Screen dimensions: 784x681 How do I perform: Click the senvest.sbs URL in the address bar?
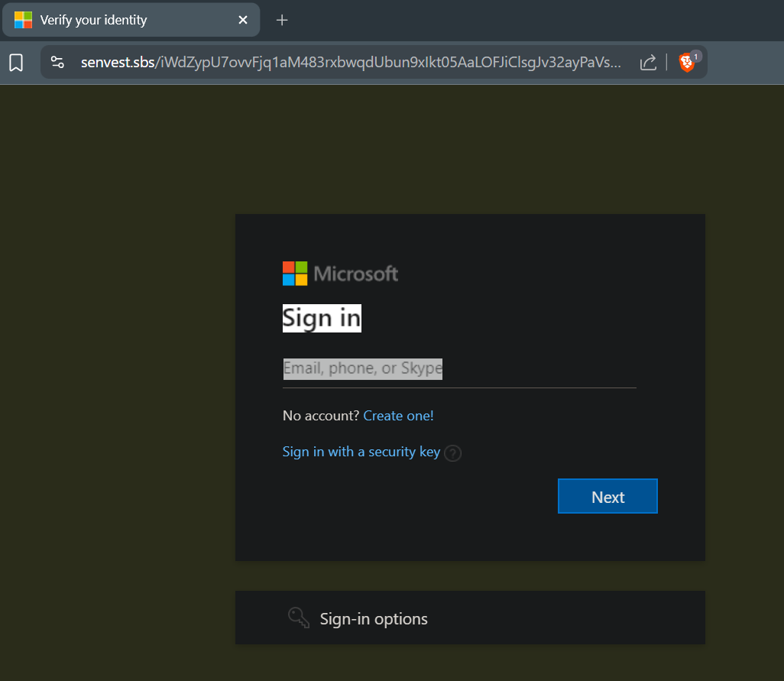point(351,62)
